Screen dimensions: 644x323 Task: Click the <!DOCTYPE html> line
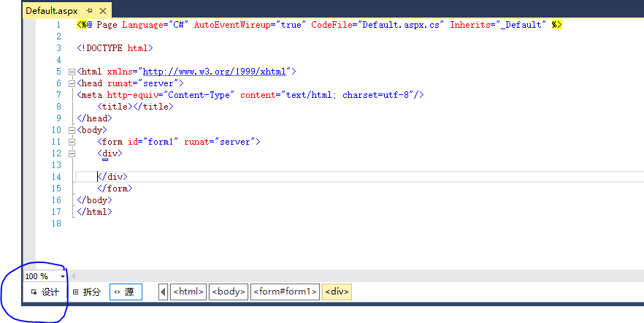pyautogui.click(x=115, y=48)
